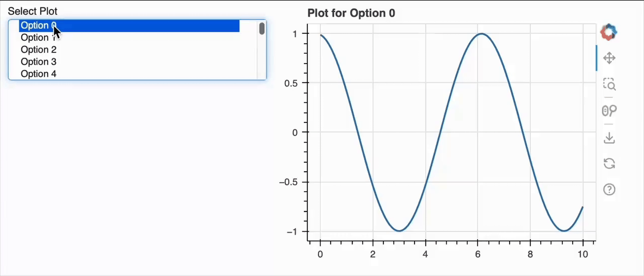The height and width of the screenshot is (276, 644).
Task: Open the Bokeh help icon
Action: pyautogui.click(x=609, y=189)
